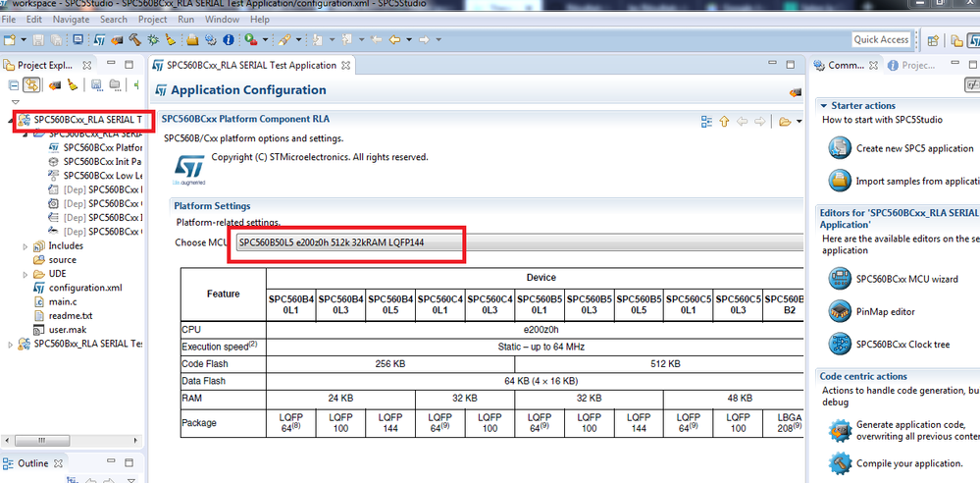Viewport: 980px width, 483px height.
Task: Click Compile your application action
Action: tap(909, 463)
